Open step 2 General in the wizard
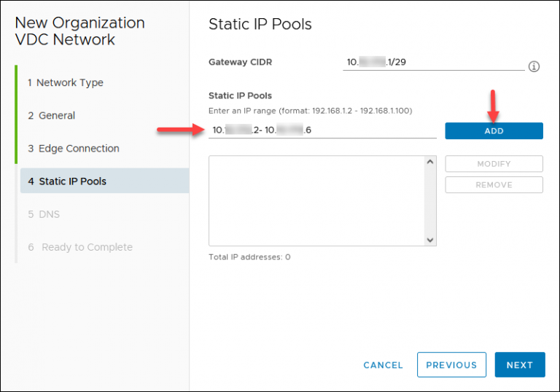This screenshot has height=392, width=560. (x=55, y=116)
